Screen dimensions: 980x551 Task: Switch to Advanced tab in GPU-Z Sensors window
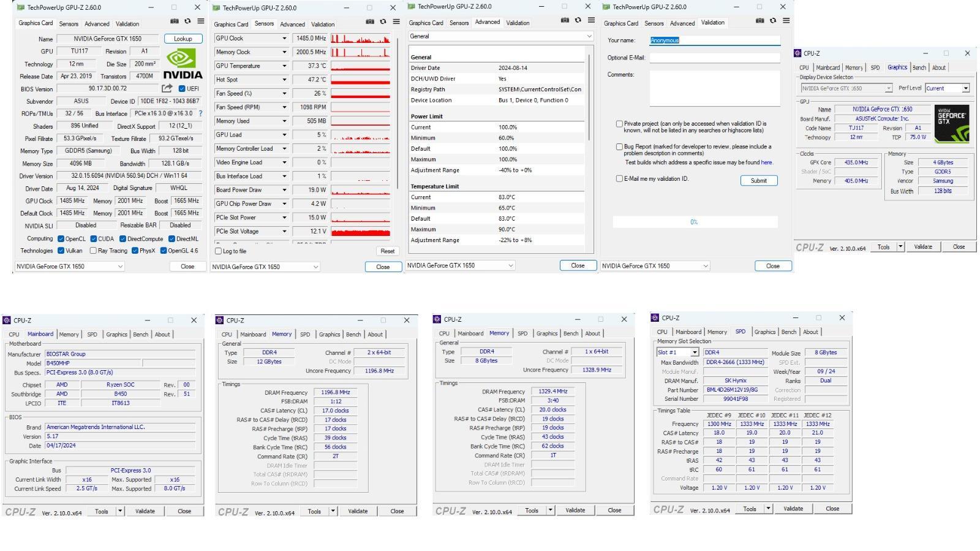[292, 25]
